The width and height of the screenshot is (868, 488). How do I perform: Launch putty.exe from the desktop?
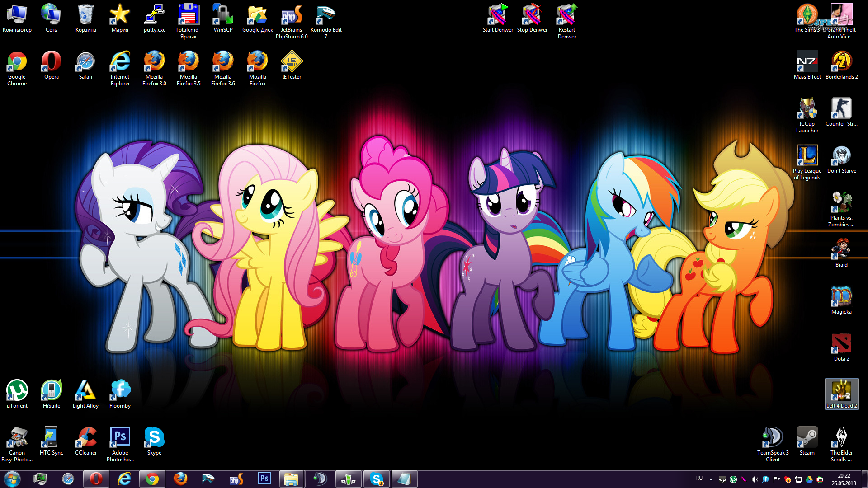(155, 19)
